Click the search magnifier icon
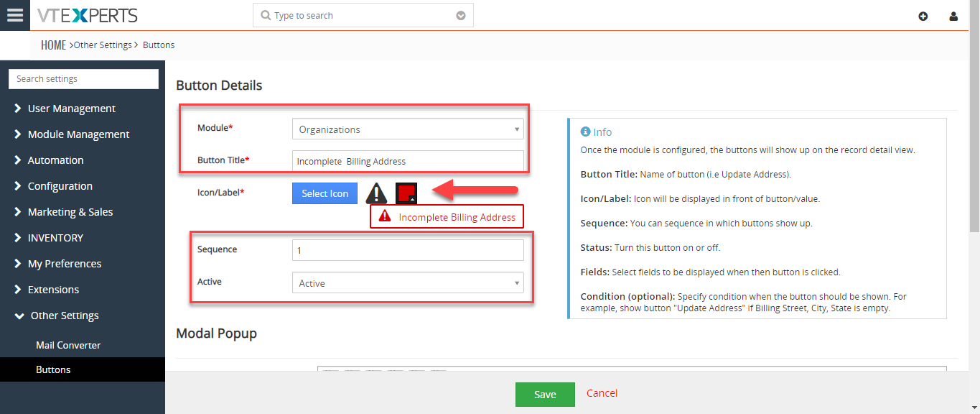The width and height of the screenshot is (980, 414). pyautogui.click(x=266, y=16)
